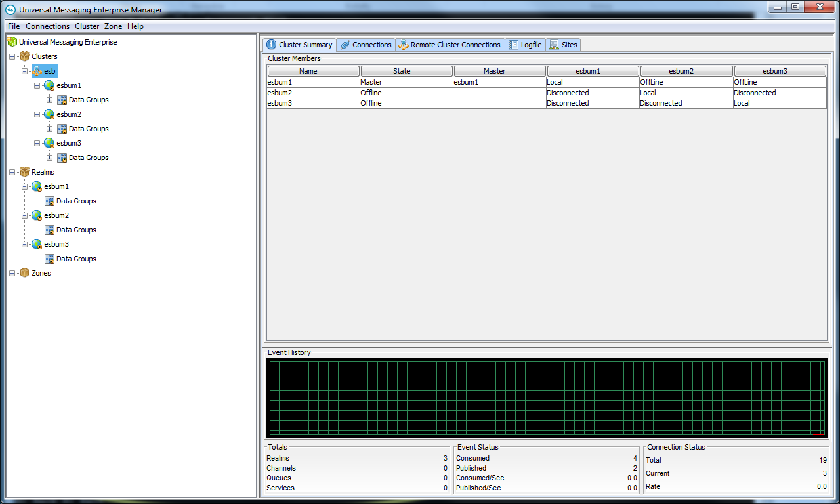Screen dimensions: 840x504
Task: Click esbum3 column header in table
Action: pos(780,71)
